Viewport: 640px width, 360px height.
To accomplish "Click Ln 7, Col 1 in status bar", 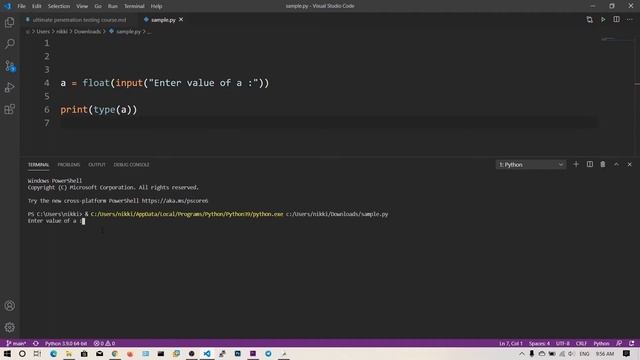I will point(511,343).
